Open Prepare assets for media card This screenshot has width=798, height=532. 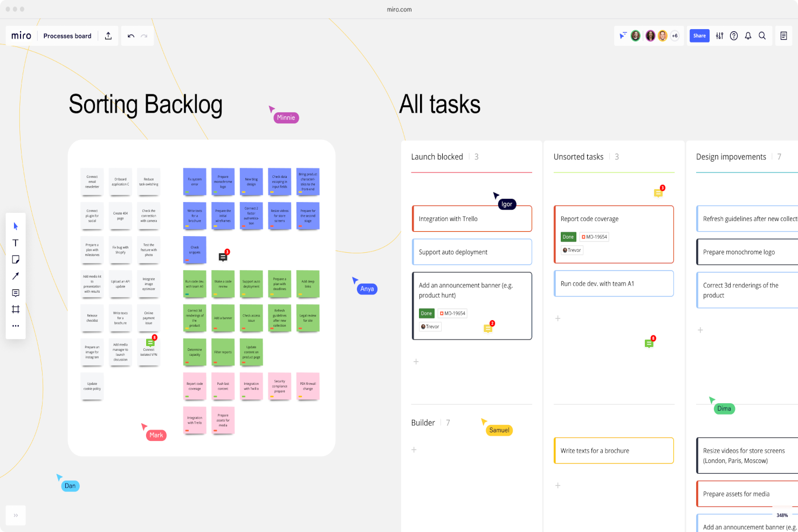[x=747, y=494]
